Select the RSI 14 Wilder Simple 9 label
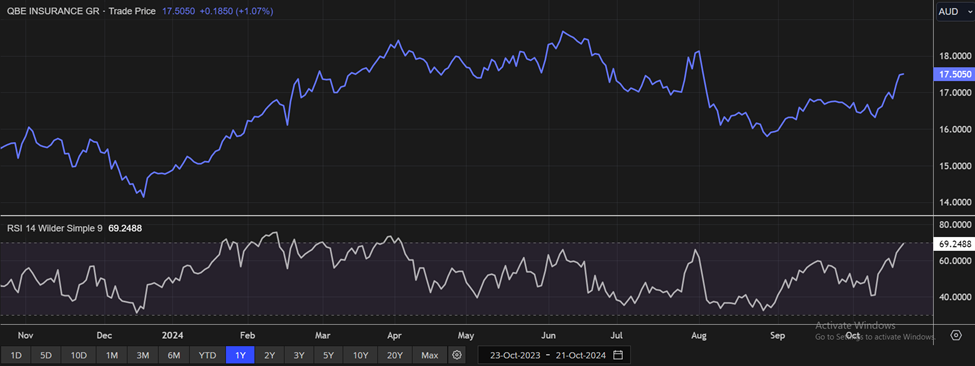Screen dimensions: 975x366 click(55, 228)
